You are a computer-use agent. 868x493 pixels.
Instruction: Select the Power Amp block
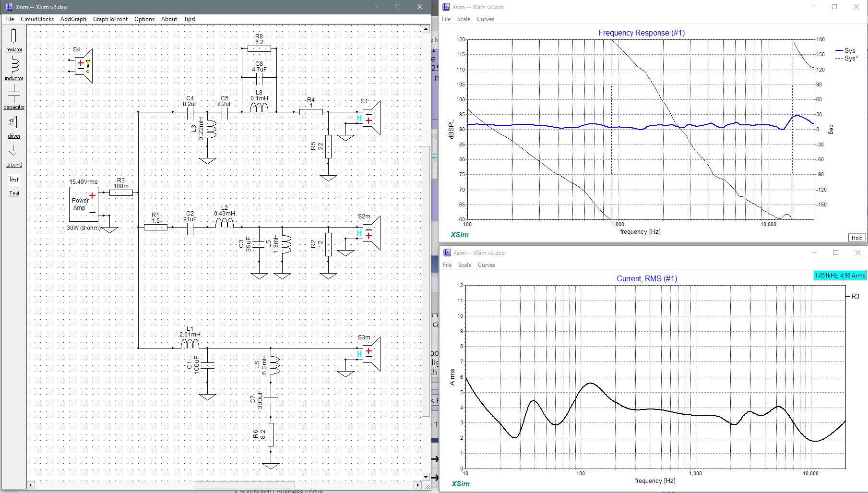[83, 204]
